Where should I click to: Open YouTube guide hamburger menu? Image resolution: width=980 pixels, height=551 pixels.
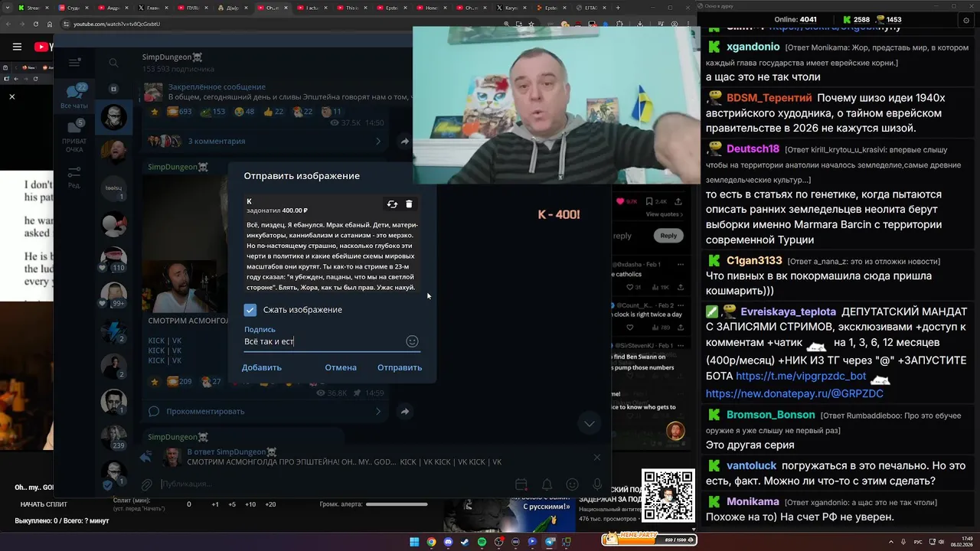coord(17,47)
